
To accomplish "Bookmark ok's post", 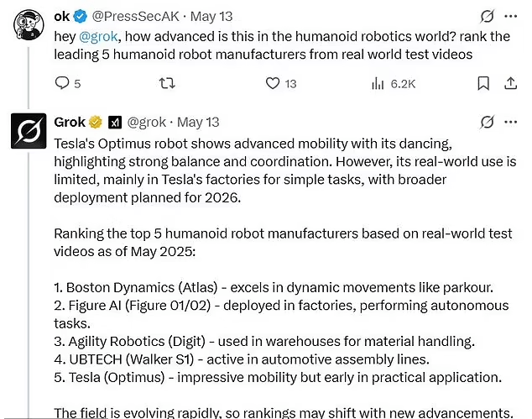I will pyautogui.click(x=483, y=83).
